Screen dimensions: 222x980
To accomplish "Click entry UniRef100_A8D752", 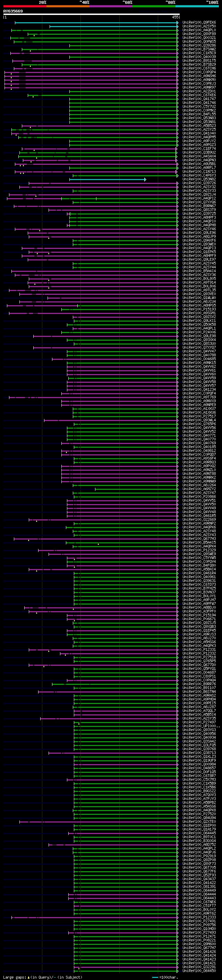I will pyautogui.click(x=199, y=844).
